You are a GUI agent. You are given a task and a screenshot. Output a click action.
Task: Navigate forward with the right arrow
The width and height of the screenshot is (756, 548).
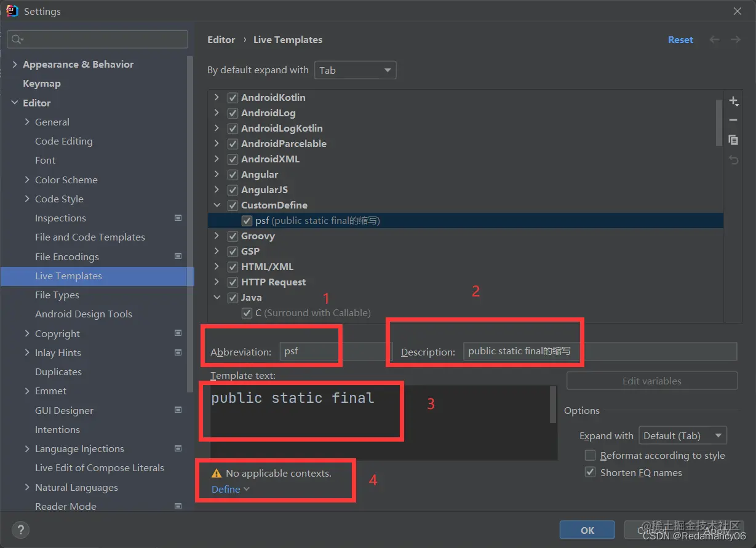pyautogui.click(x=735, y=39)
